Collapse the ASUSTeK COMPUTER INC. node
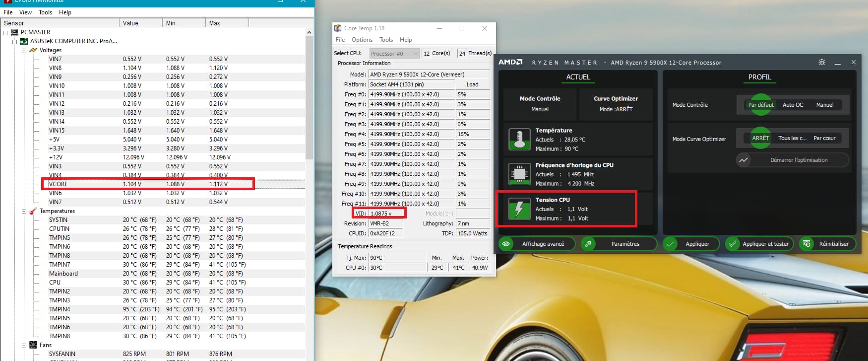Image resolution: width=868 pixels, height=361 pixels. click(x=15, y=41)
